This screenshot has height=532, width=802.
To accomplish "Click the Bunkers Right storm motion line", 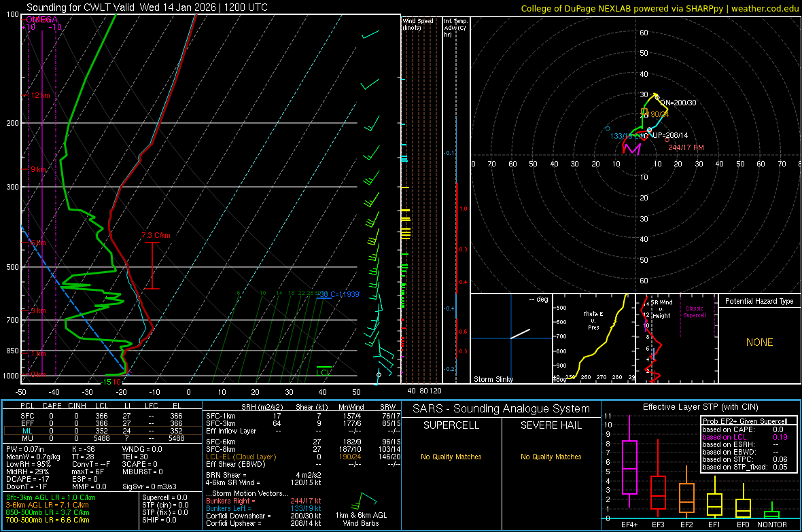I will point(264,501).
